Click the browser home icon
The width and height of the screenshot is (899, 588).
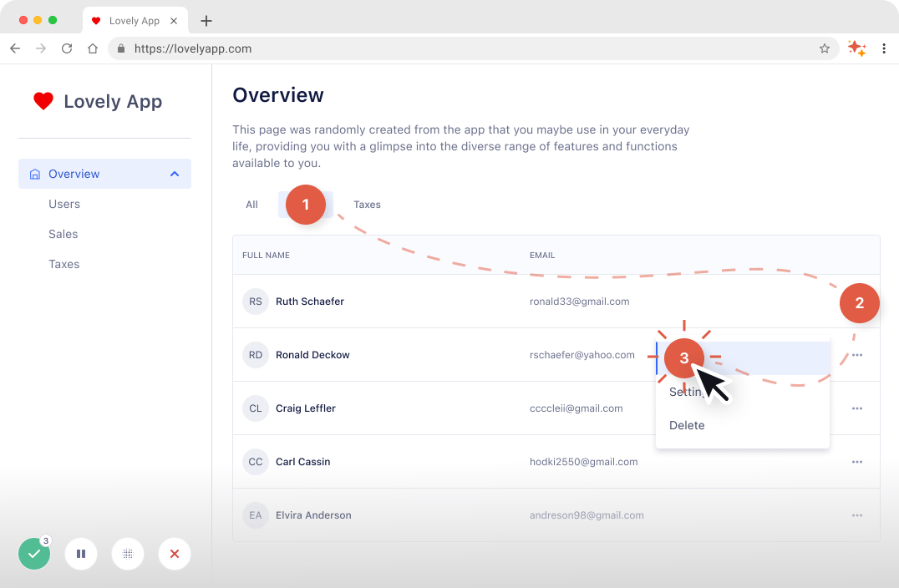coord(92,48)
